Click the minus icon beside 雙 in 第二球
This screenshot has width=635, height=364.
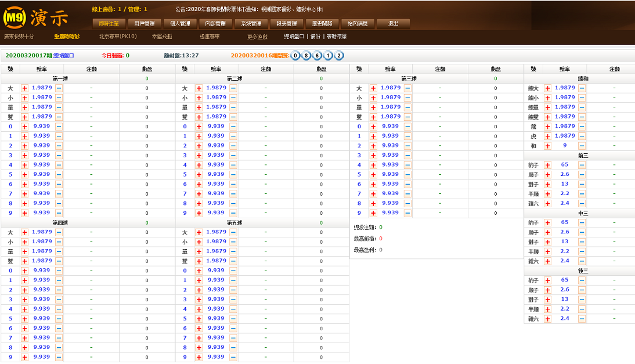click(233, 116)
